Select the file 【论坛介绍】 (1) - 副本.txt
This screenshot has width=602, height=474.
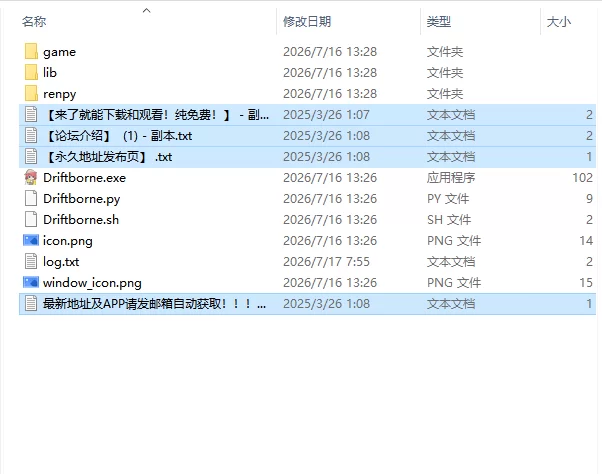pos(118,135)
